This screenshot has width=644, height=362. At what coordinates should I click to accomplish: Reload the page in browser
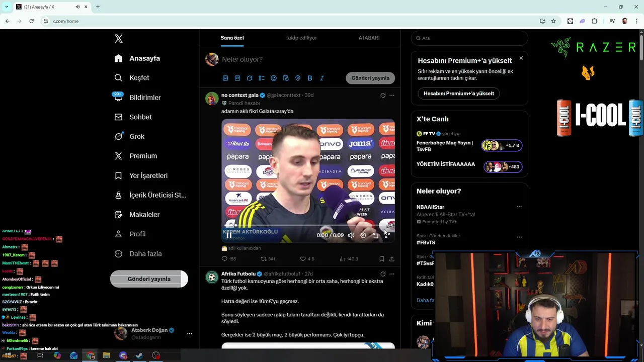point(31,21)
